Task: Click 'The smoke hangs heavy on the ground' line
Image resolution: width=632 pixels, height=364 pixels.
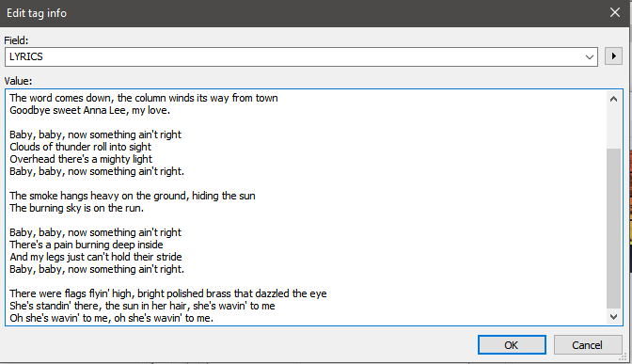Action: pyautogui.click(x=133, y=196)
